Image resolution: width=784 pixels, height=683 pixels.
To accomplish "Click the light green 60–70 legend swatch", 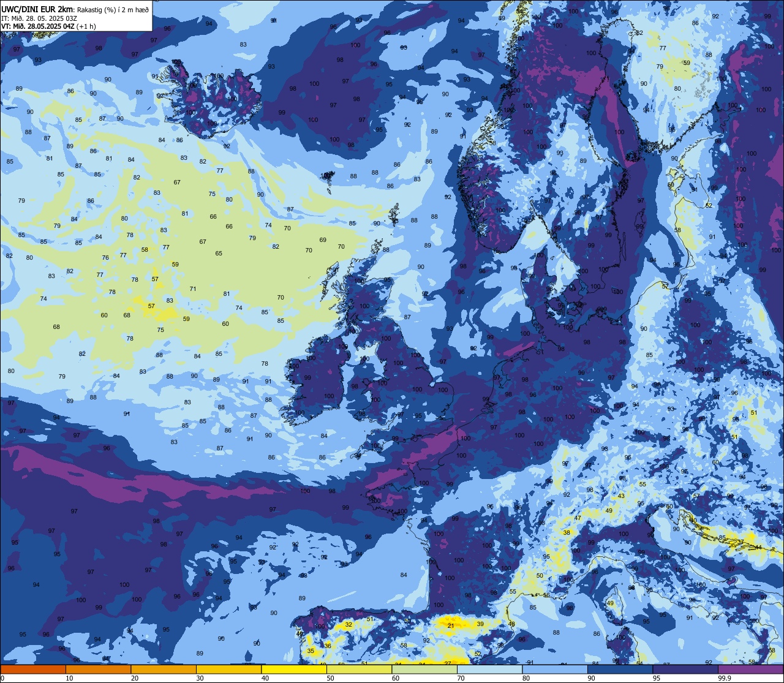I will tap(424, 669).
